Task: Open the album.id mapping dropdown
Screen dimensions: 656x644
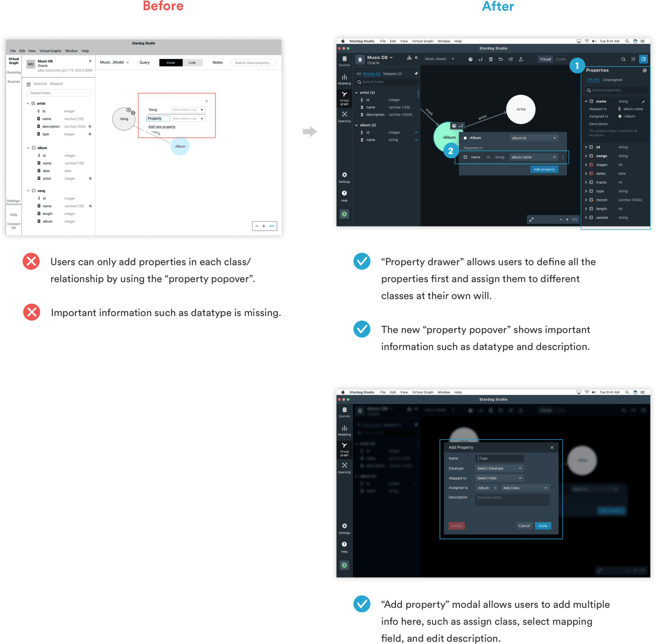Action: (x=534, y=138)
